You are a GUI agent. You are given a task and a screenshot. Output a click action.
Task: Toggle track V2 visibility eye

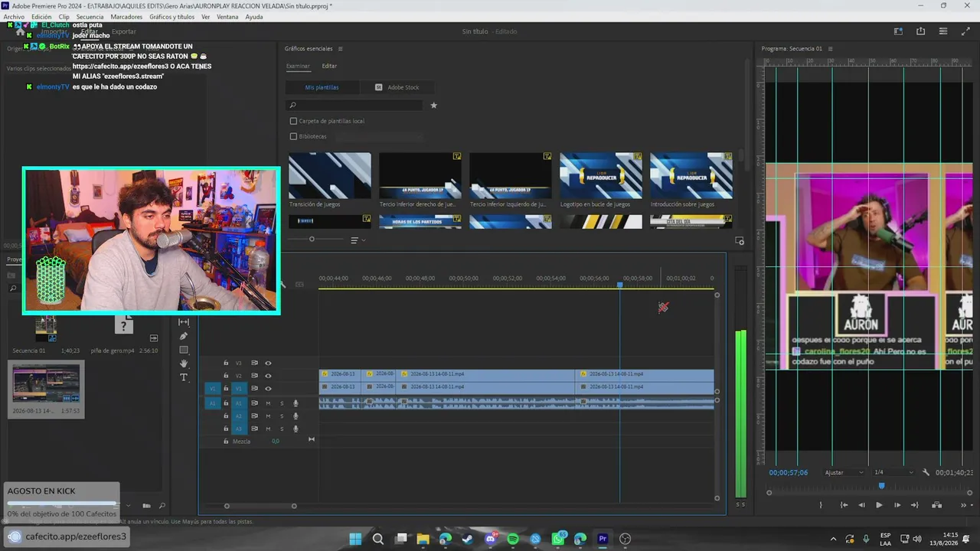268,376
